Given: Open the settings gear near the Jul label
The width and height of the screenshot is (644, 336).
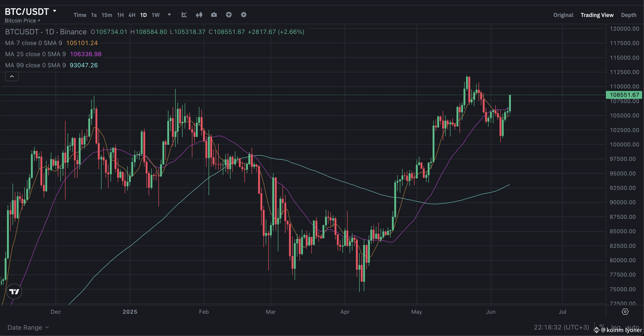Looking at the screenshot, I should [625, 312].
